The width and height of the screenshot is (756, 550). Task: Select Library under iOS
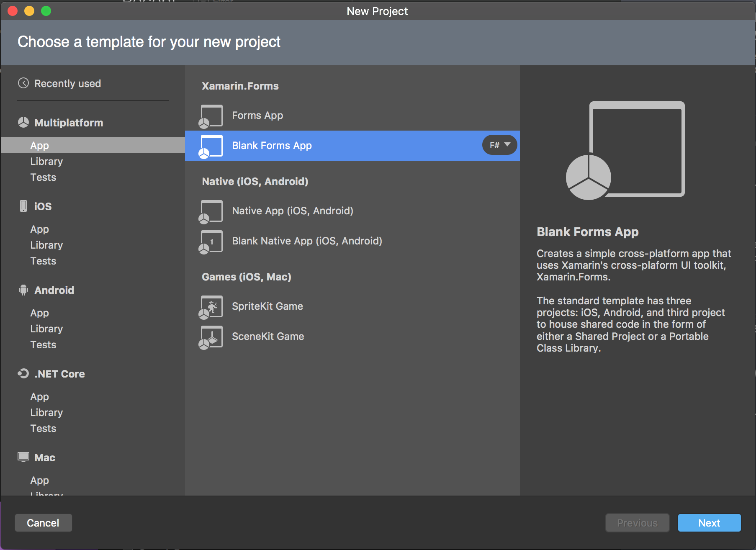point(46,245)
